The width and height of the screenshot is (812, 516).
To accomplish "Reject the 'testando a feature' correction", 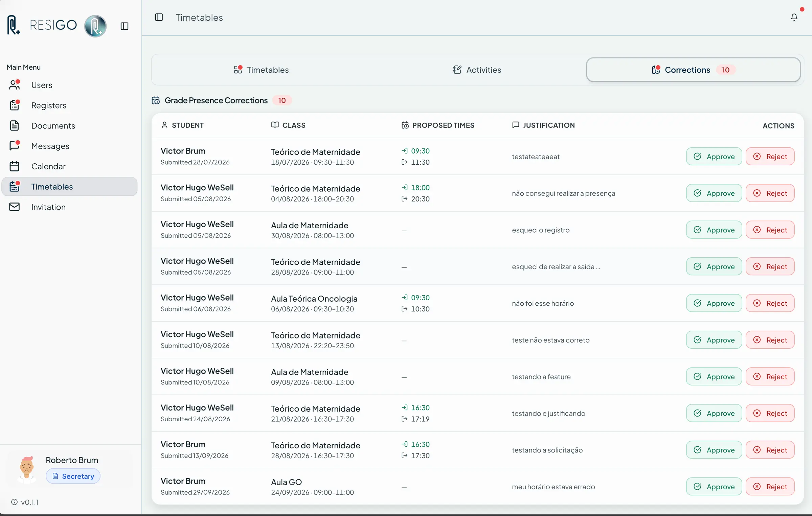I will tap(770, 377).
